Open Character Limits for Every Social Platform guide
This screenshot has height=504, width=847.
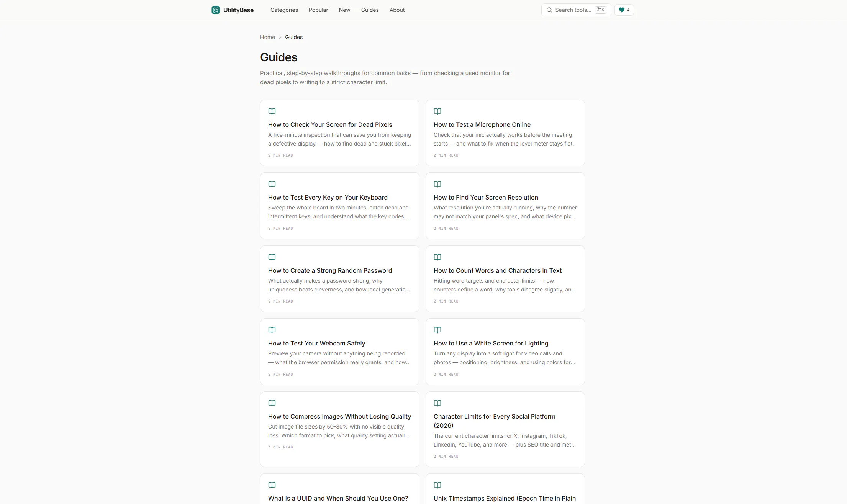[495, 421]
